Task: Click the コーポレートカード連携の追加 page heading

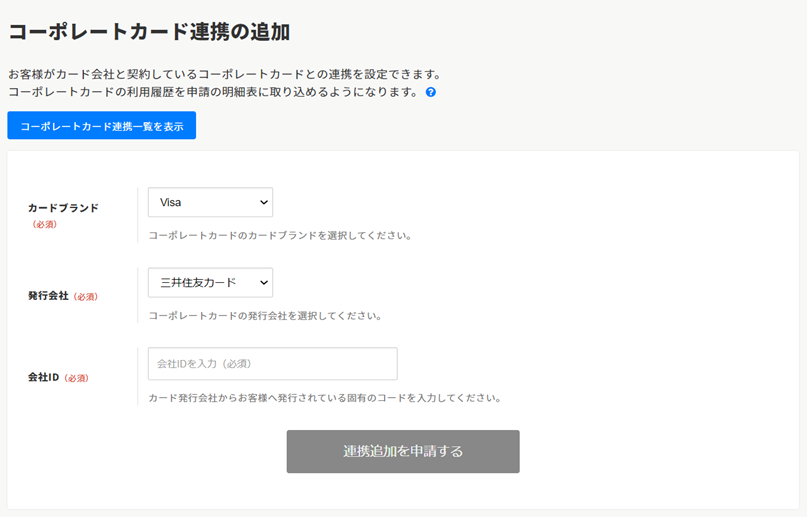Action: pyautogui.click(x=149, y=32)
